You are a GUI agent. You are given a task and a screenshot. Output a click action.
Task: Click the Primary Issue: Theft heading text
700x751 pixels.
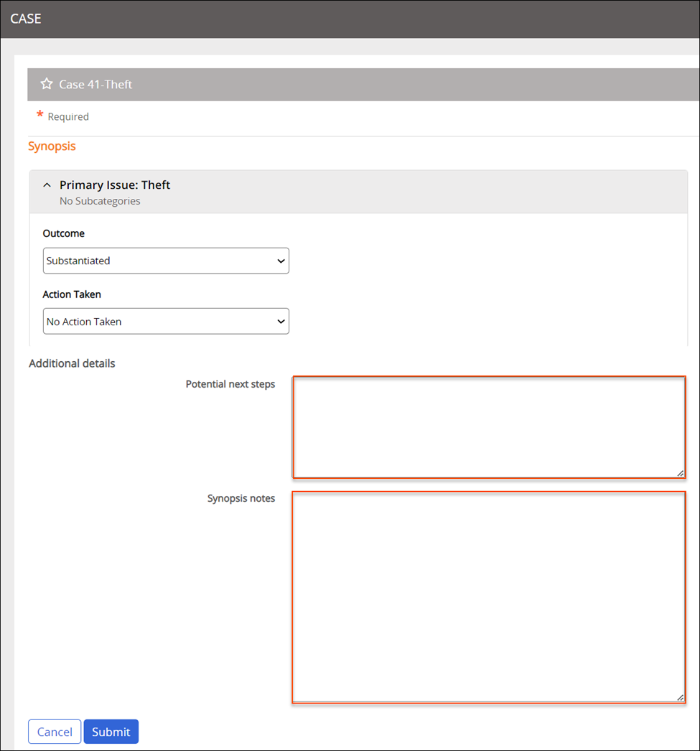tap(115, 185)
